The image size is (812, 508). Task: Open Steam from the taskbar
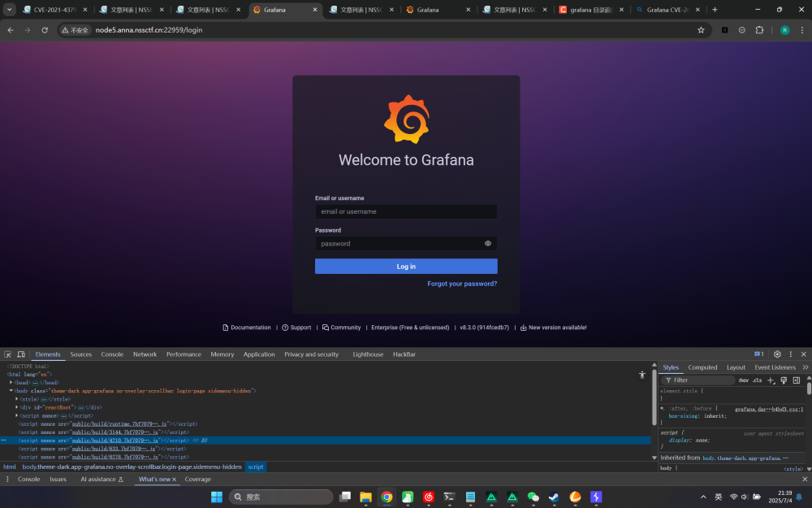tap(554, 497)
